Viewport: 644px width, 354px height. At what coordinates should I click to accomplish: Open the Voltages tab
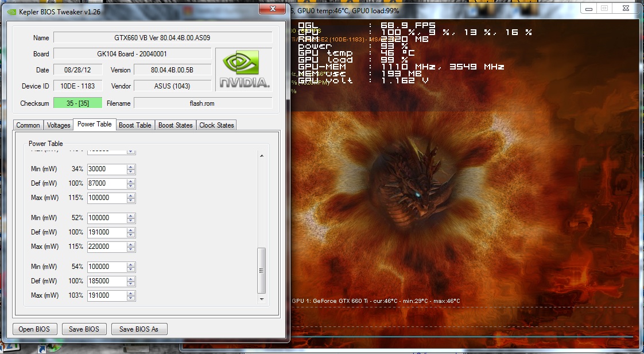point(59,125)
